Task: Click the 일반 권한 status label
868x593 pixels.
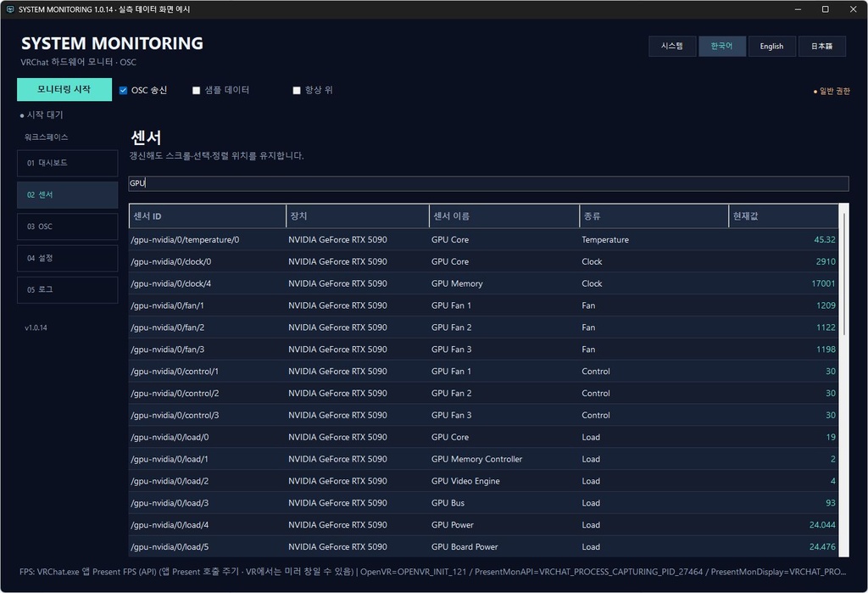Action: 832,91
